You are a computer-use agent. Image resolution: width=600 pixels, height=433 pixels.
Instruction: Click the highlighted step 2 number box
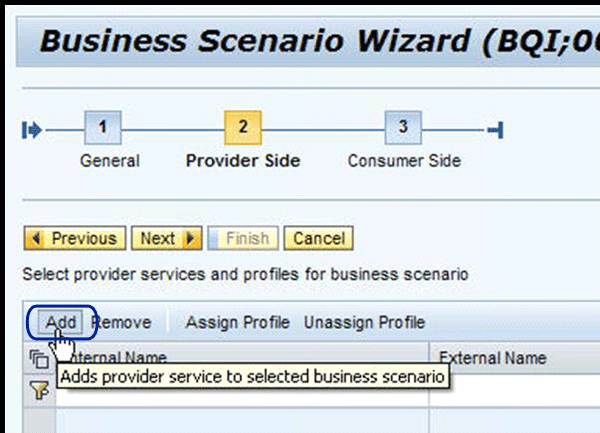[244, 128]
